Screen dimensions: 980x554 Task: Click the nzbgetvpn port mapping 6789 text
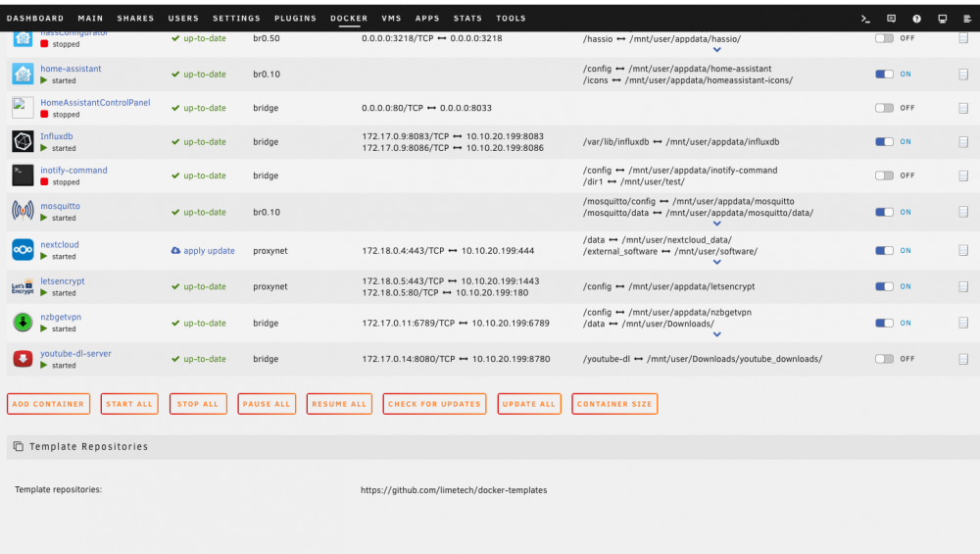point(456,324)
